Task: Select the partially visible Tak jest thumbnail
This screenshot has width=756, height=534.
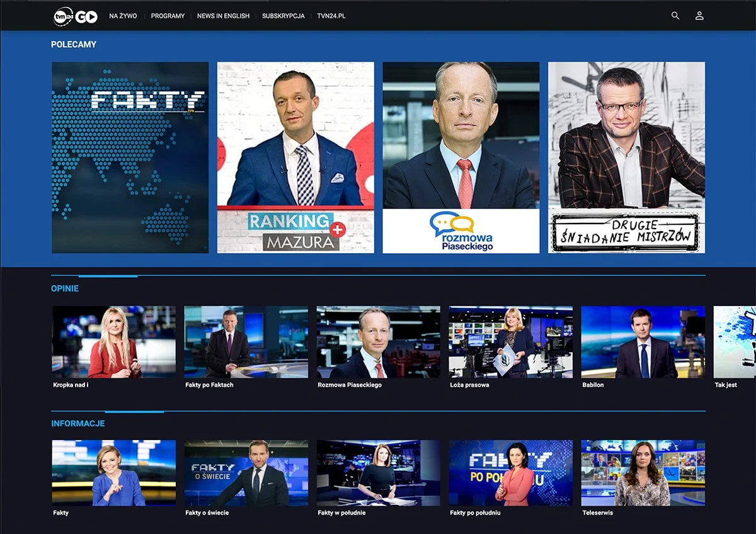Action: coord(735,342)
